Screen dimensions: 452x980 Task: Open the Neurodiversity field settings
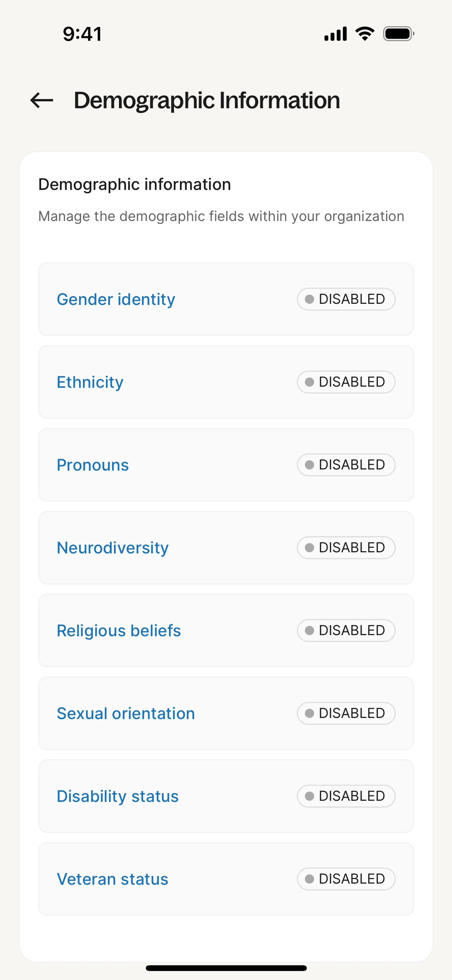click(113, 548)
